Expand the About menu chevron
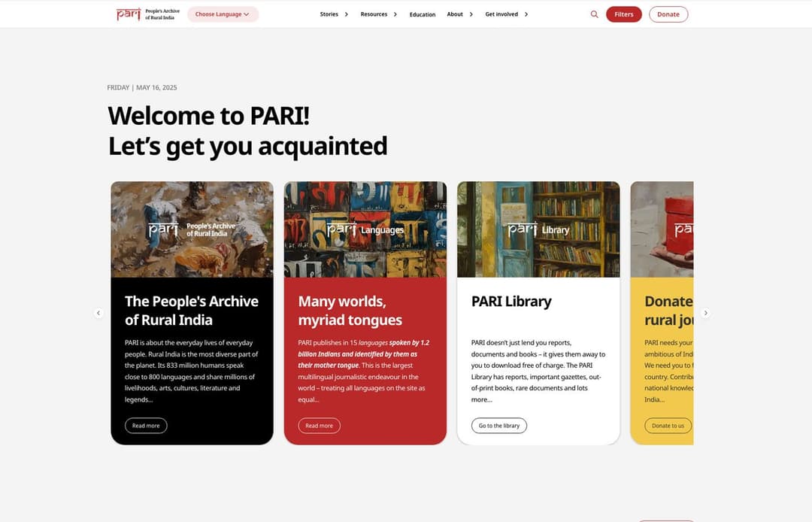Image resolution: width=812 pixels, height=522 pixels. tap(471, 14)
